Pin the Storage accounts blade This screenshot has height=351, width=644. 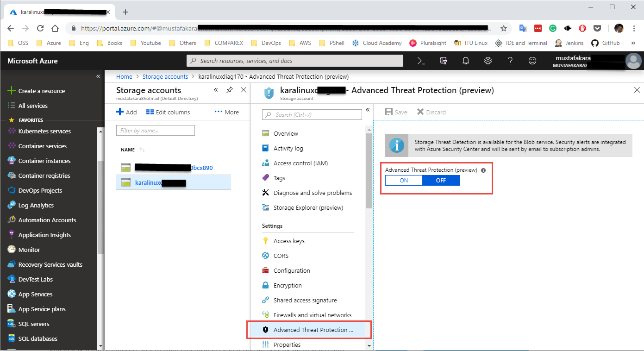pos(230,90)
